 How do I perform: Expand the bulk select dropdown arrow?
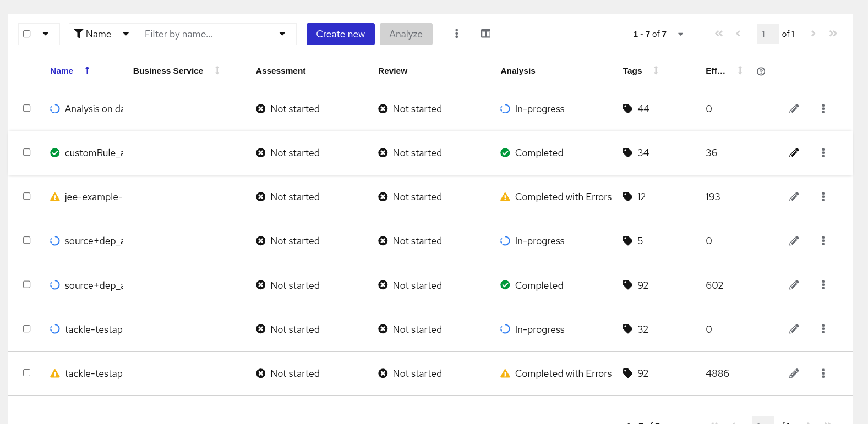[x=46, y=34]
